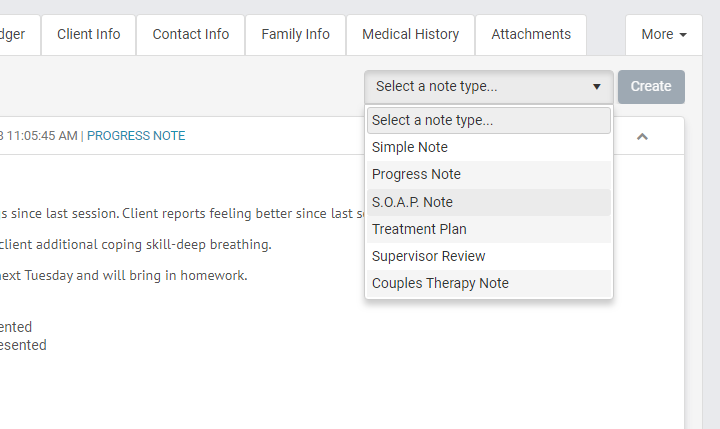Open the Contact Info tab

click(190, 35)
